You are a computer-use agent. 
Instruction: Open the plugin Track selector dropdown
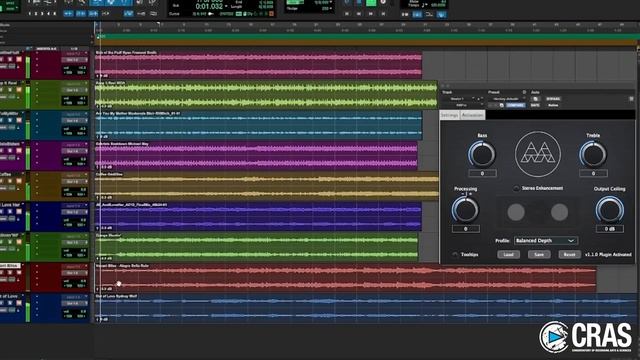click(x=459, y=99)
